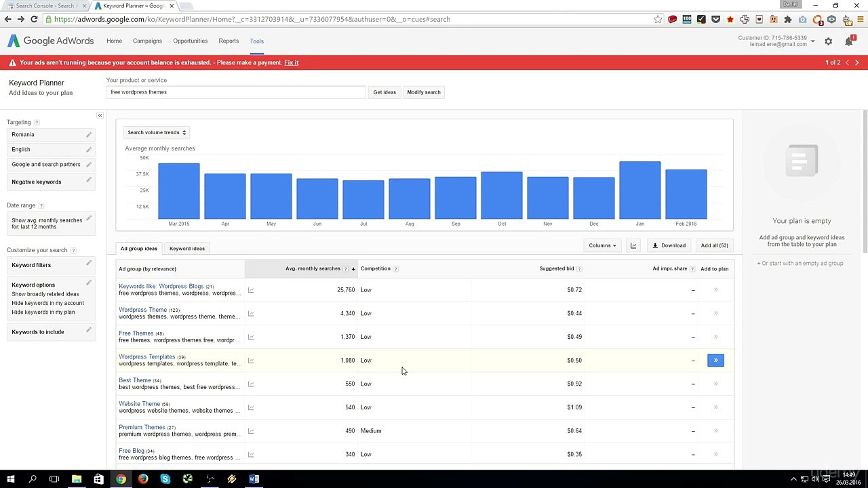The width and height of the screenshot is (868, 488).
Task: Click the Jan bar in chart
Action: tap(639, 190)
